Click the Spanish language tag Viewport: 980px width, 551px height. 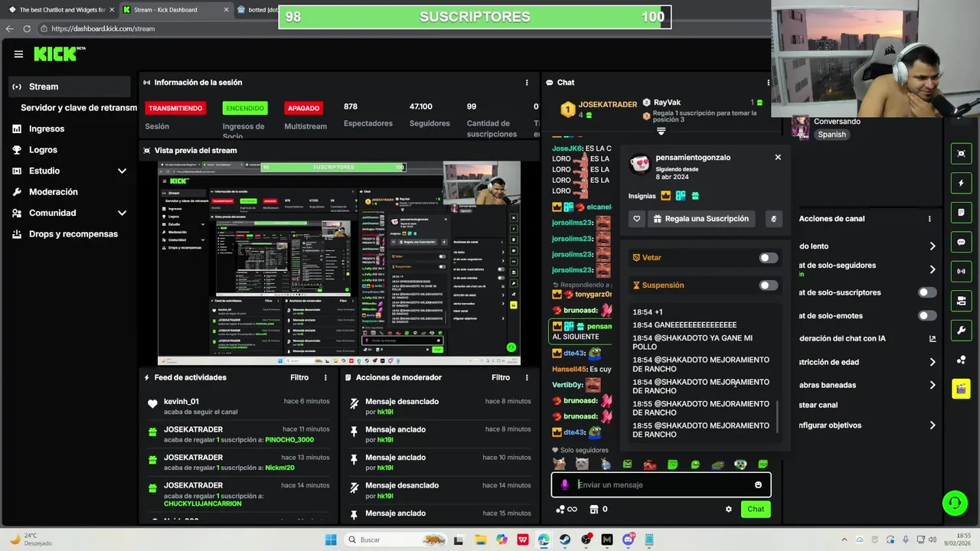pyautogui.click(x=831, y=134)
